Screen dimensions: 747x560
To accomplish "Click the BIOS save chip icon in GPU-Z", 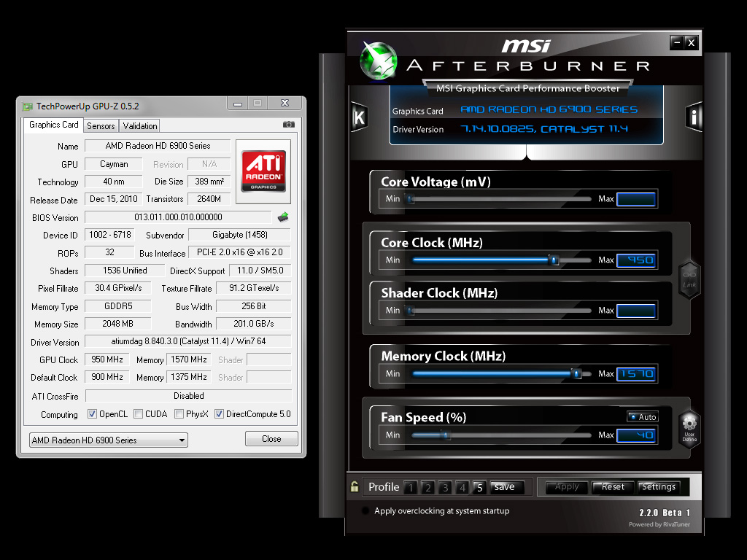I will pos(283,217).
